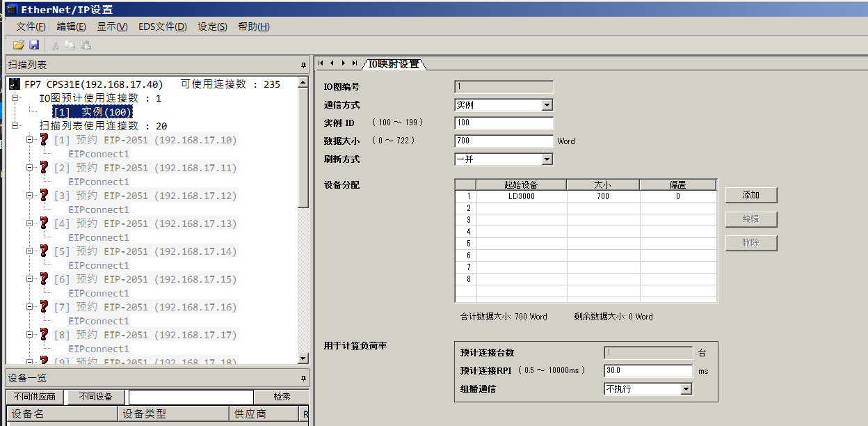Image resolution: width=868 pixels, height=426 pixels.
Task: Open the 通信方式 dropdown
Action: click(547, 105)
